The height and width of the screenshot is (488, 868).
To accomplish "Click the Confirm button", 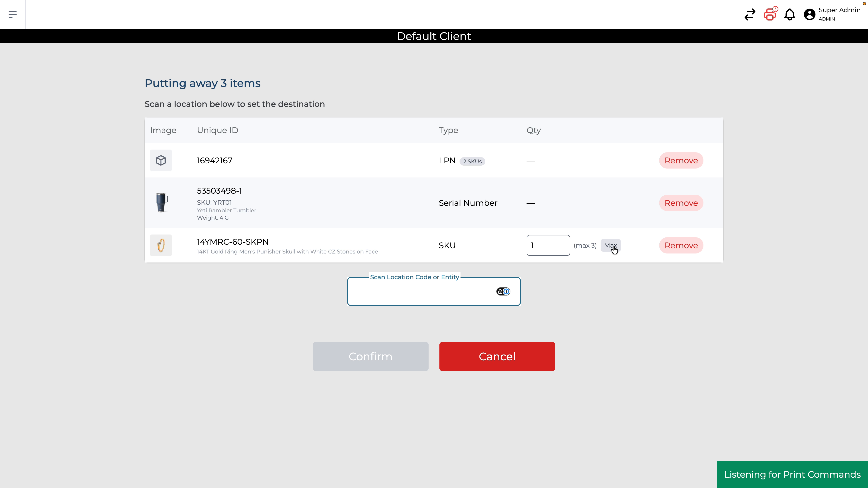I will click(x=370, y=356).
